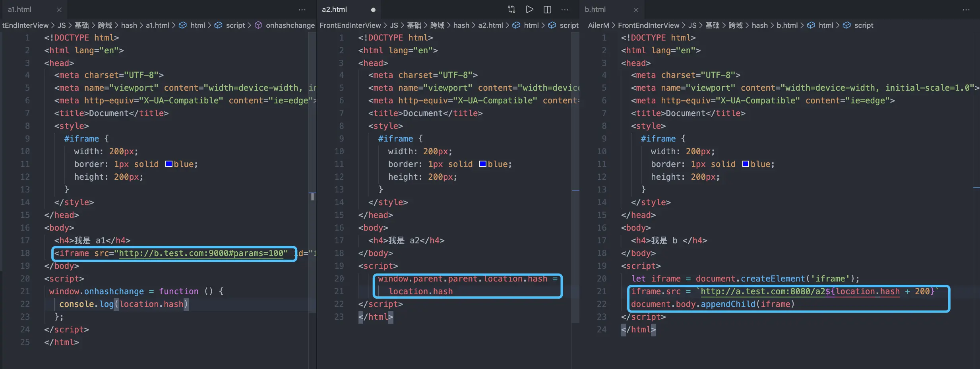Open b.html file breadcrumb
Viewport: 980px width, 369px height.
coord(787,25)
